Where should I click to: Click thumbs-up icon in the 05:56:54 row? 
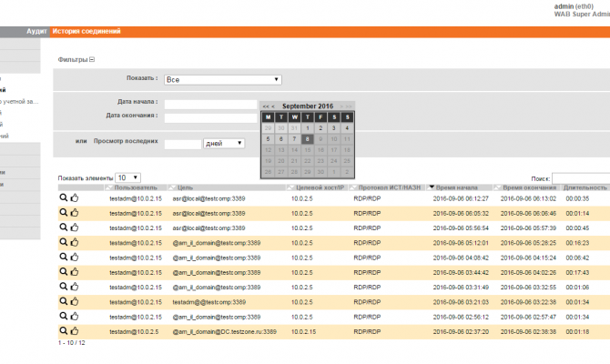[75, 227]
